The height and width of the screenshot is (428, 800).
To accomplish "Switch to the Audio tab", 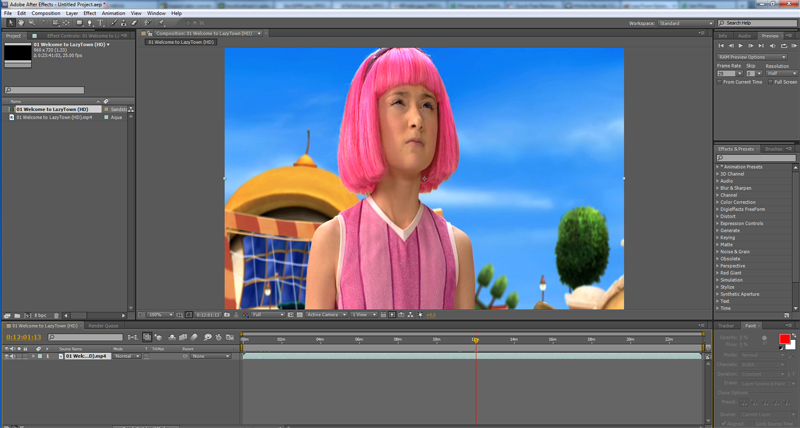I will click(744, 36).
